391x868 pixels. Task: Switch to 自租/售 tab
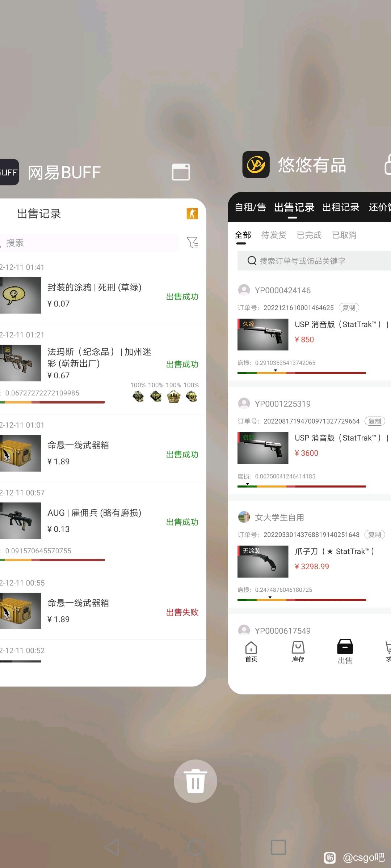click(250, 207)
